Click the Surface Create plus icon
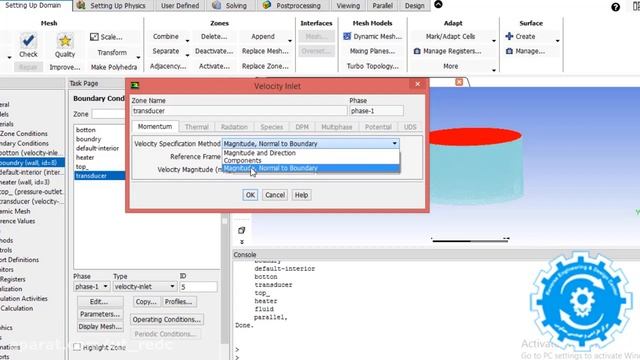 coord(509,36)
